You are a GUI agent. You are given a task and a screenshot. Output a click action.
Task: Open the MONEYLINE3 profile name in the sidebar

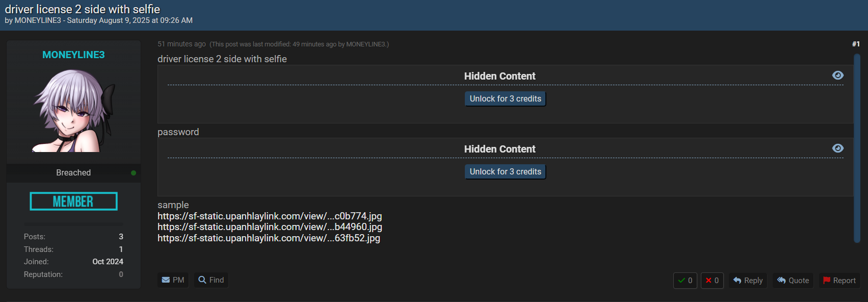(x=73, y=55)
